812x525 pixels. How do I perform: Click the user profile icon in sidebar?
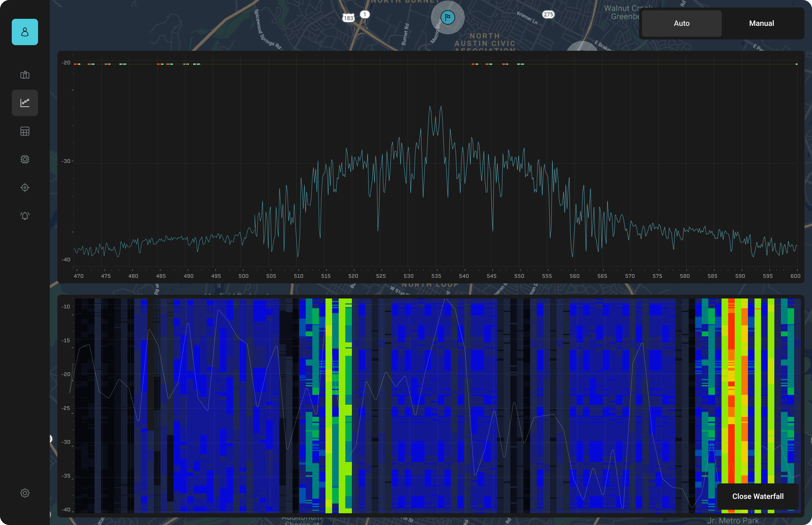coord(25,32)
